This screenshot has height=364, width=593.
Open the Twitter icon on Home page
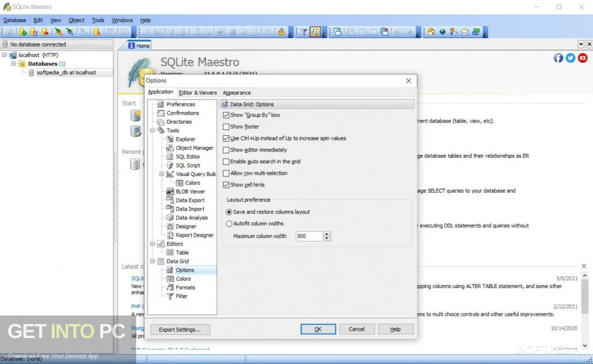tap(570, 58)
